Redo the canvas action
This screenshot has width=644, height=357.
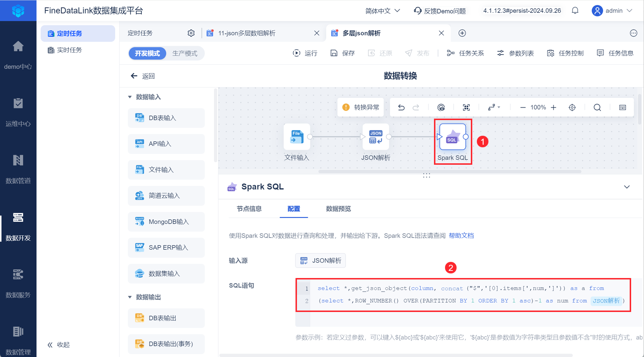tap(416, 108)
